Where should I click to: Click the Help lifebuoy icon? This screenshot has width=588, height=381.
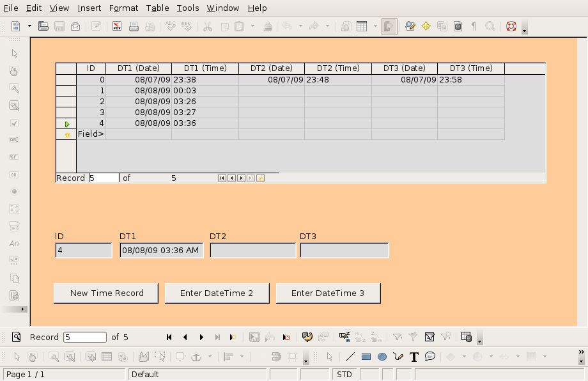point(511,26)
